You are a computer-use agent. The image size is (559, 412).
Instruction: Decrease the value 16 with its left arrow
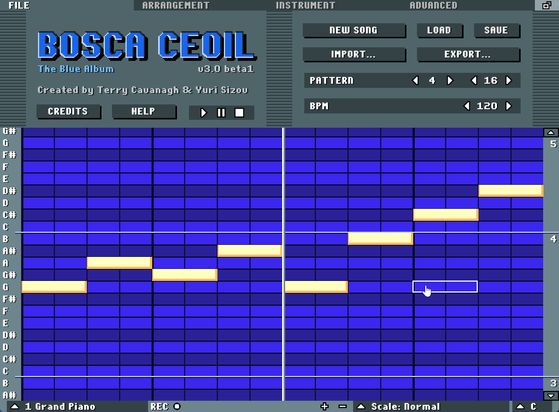pyautogui.click(x=474, y=81)
